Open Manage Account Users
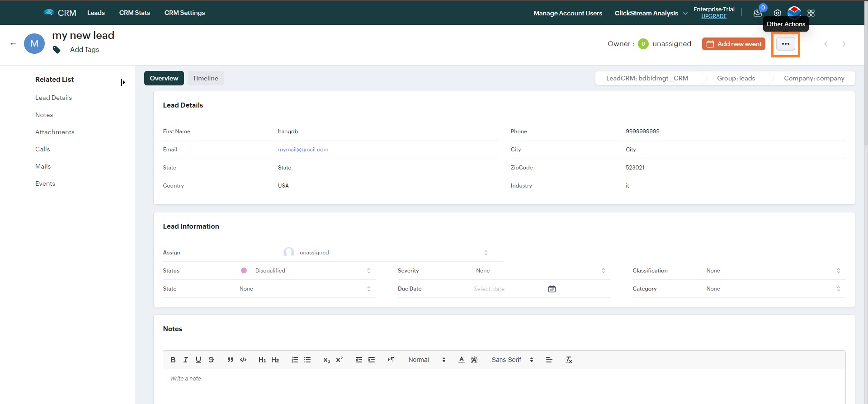The height and width of the screenshot is (404, 868). tap(568, 13)
